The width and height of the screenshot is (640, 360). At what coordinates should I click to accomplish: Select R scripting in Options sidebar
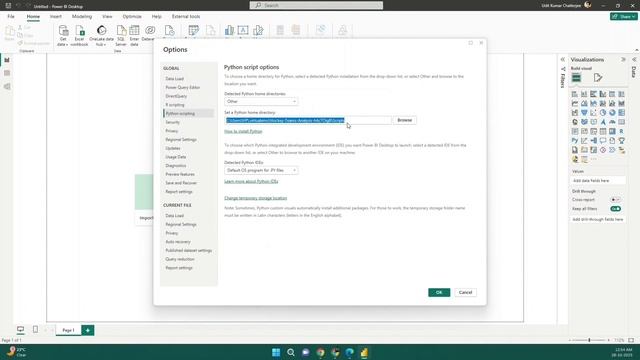point(175,105)
